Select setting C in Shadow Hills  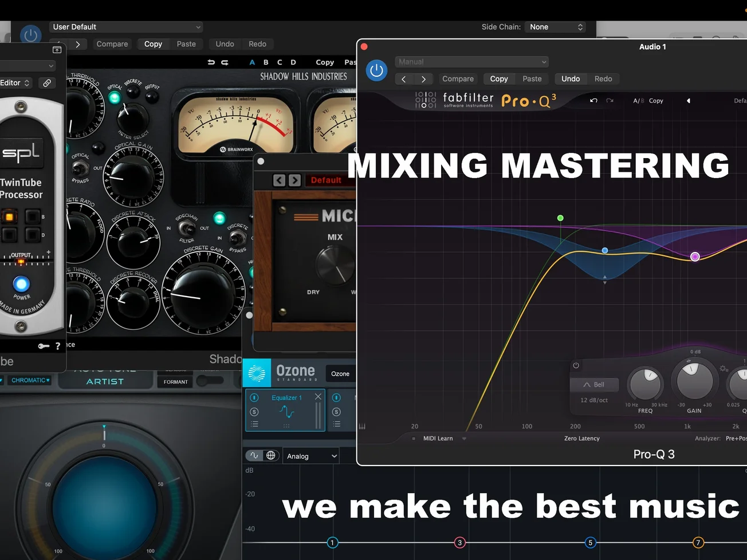coord(280,62)
